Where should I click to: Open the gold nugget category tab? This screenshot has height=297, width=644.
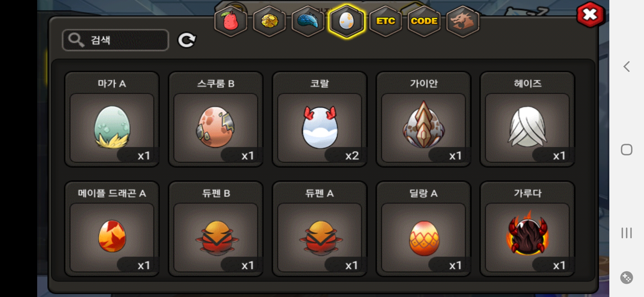[269, 21]
